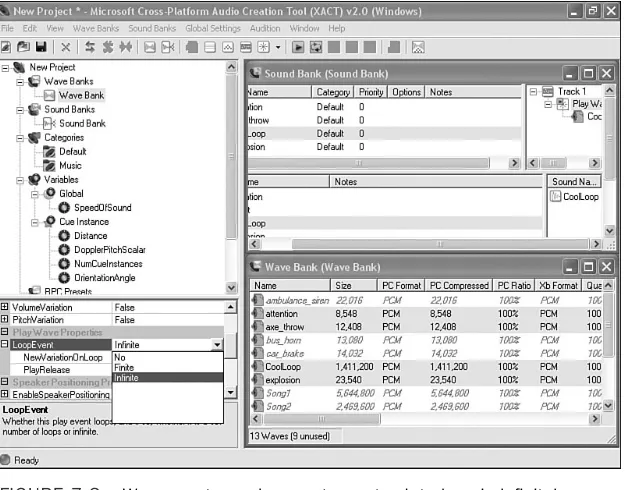Click scroll down arrow in Wave Bank list
The height and width of the screenshot is (490, 626).
[x=608, y=406]
